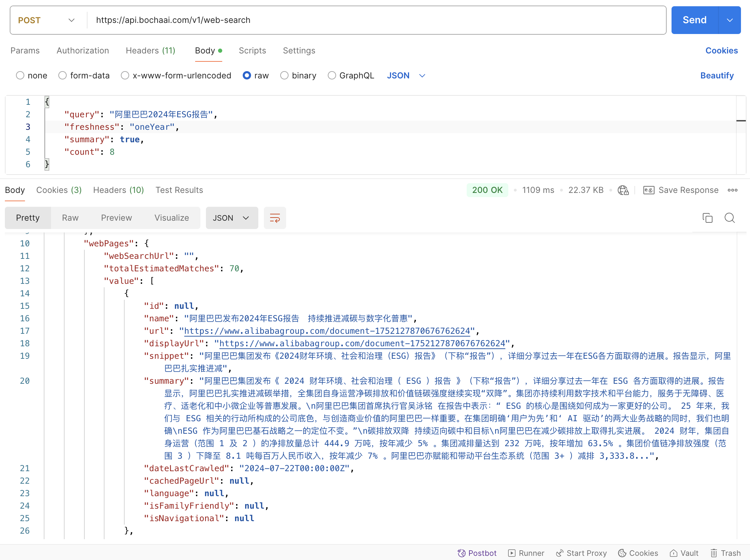The height and width of the screenshot is (560, 750).
Task: Open the Send button dropdown arrow
Action: pyautogui.click(x=729, y=20)
